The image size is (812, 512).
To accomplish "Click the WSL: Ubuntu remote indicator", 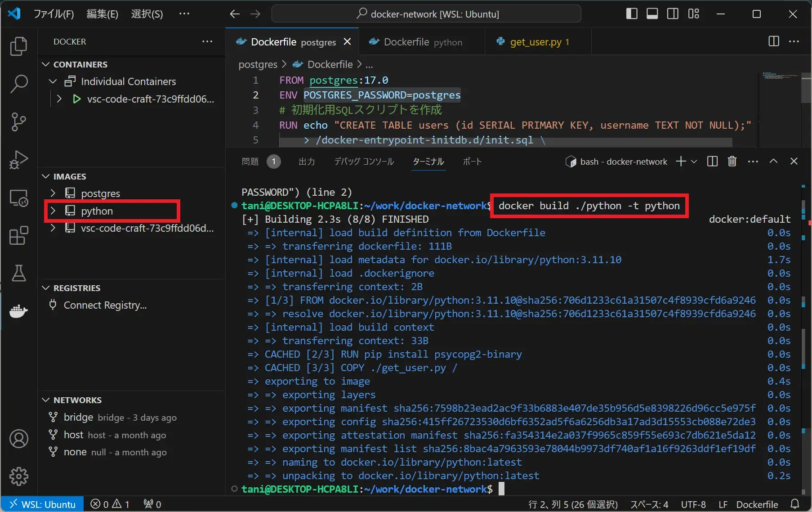I will coord(43,504).
